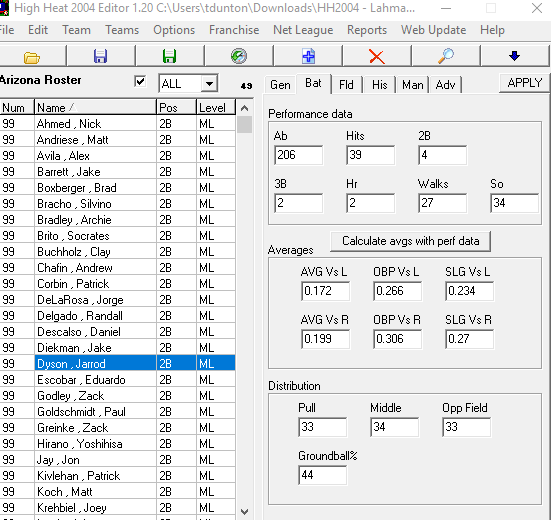Open the Team menu
551x520 pixels.
click(x=76, y=30)
